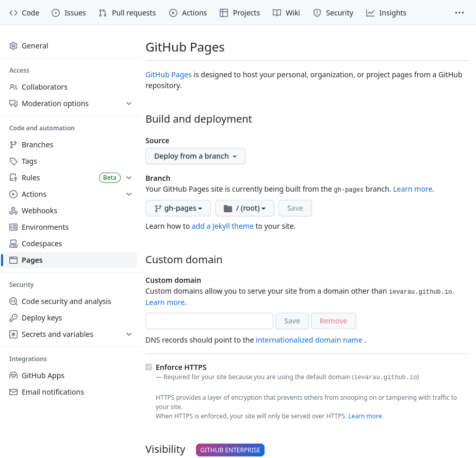The height and width of the screenshot is (458, 476).
Task: Expand the sidebar Actions chevron
Action: (x=129, y=194)
